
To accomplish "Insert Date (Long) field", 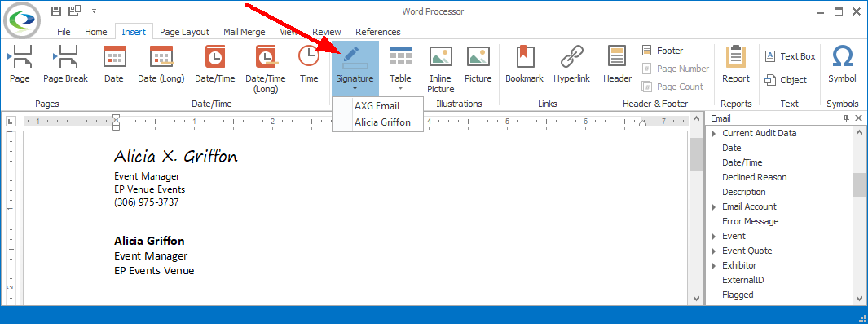I will point(161,64).
